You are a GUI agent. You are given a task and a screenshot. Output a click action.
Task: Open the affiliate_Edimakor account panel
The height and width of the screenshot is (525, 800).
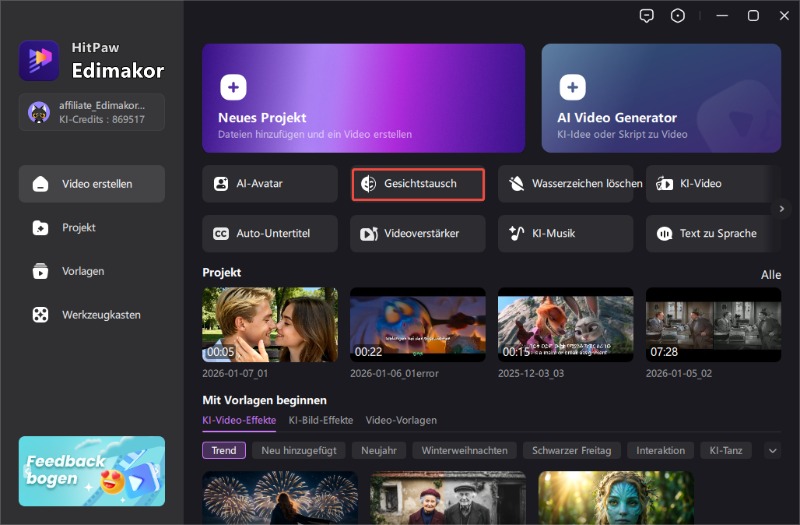(92, 112)
